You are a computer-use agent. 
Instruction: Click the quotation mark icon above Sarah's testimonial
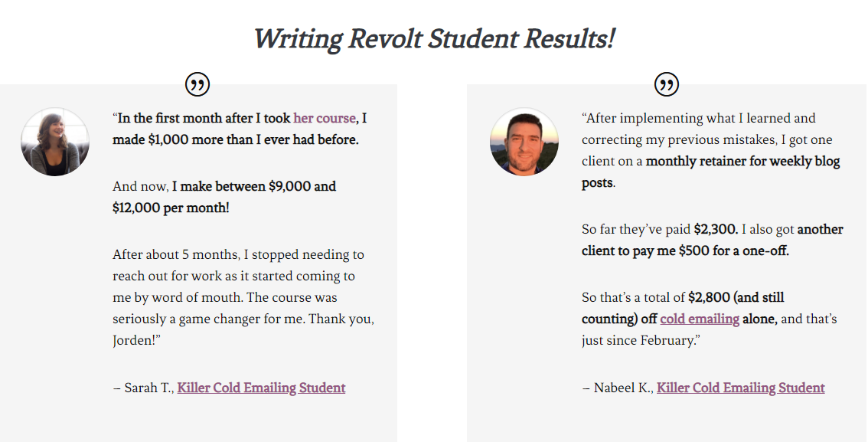pyautogui.click(x=197, y=84)
